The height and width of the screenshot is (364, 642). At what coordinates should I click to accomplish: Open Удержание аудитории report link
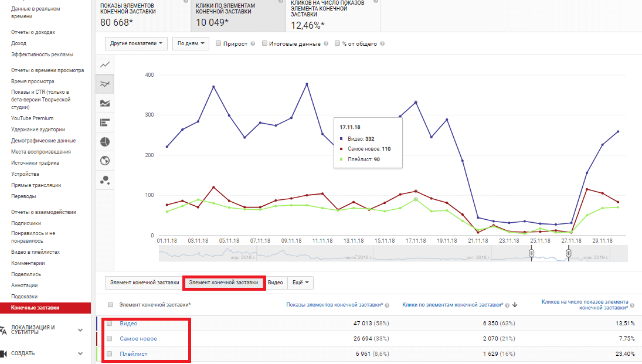38,130
